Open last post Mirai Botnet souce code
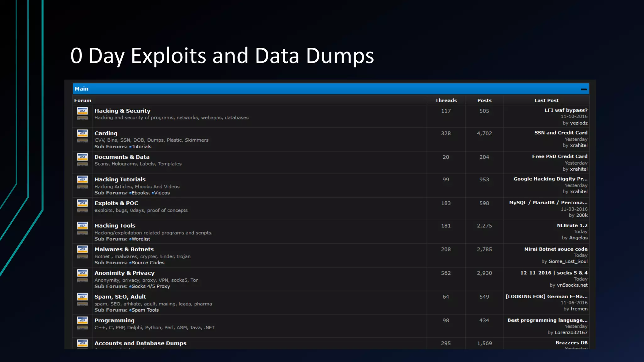This screenshot has width=644, height=362. point(556,249)
